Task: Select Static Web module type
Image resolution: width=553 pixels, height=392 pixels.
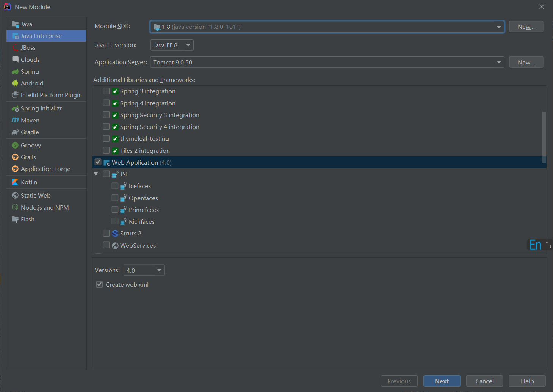Action: [x=46, y=196]
